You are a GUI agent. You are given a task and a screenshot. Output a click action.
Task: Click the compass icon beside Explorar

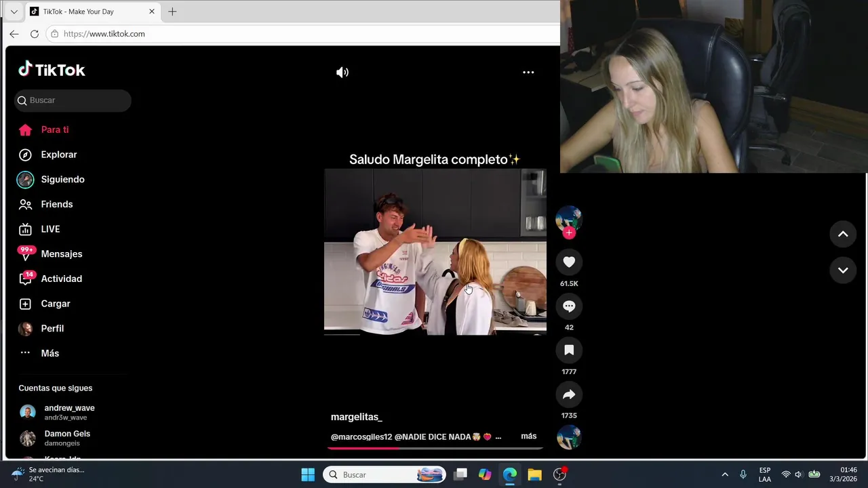point(25,155)
